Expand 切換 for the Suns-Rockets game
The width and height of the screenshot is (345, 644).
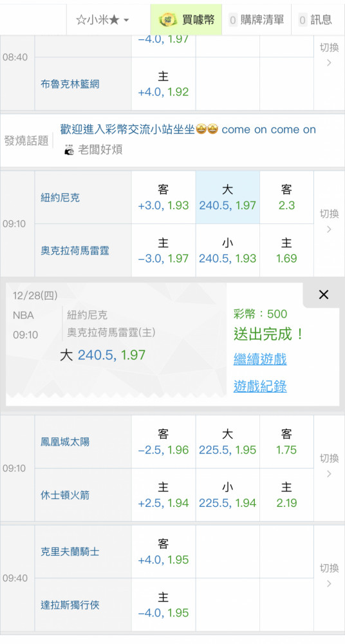coord(329,466)
